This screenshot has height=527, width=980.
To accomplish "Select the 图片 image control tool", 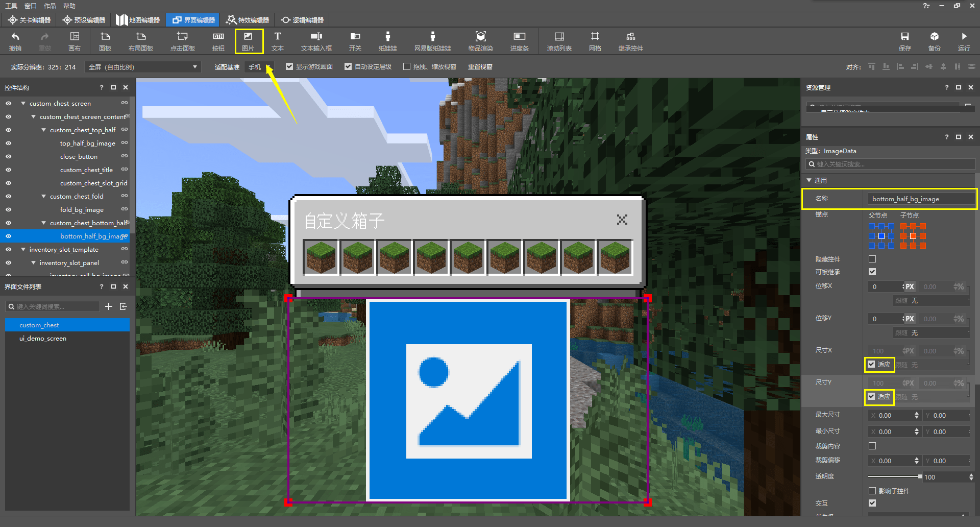I will pyautogui.click(x=249, y=41).
